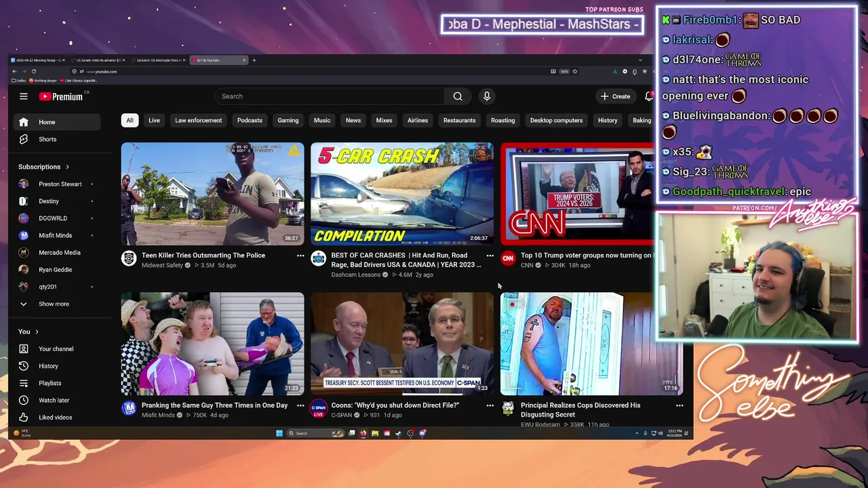Select the Mixes filter chip
Screen dimensions: 868x488
pos(384,120)
